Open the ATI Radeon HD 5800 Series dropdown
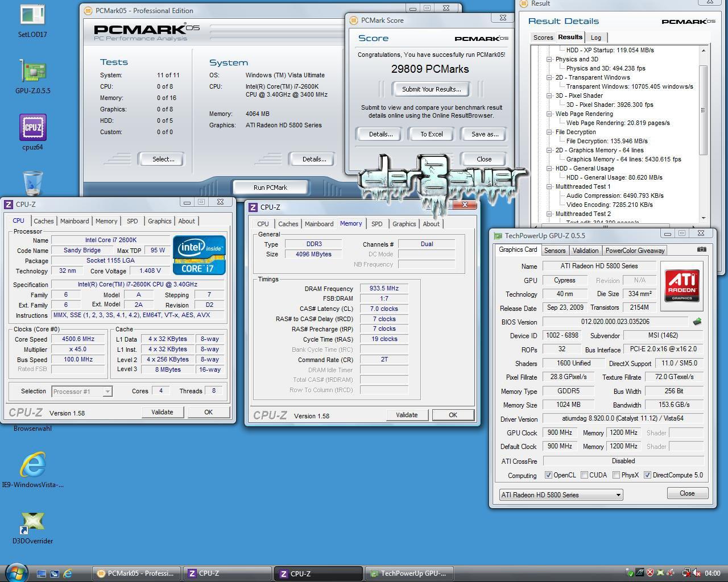Viewport: 728px width, 582px height. (x=561, y=494)
